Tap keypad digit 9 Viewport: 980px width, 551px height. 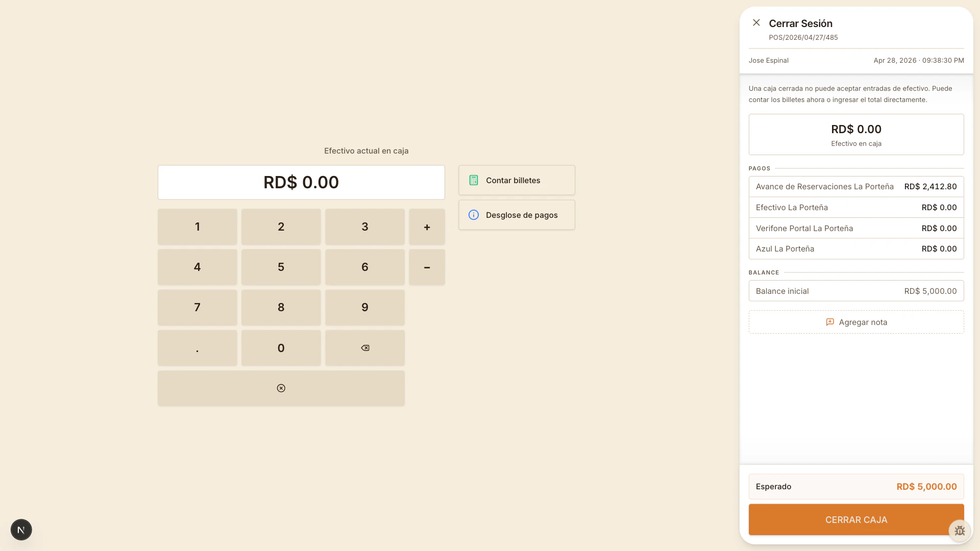[x=365, y=308]
